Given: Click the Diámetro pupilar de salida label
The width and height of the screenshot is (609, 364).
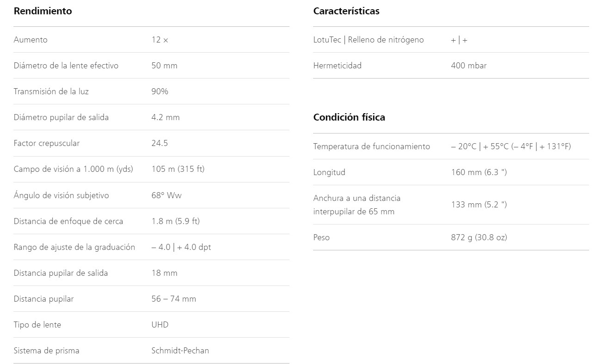Looking at the screenshot, I should 61,117.
